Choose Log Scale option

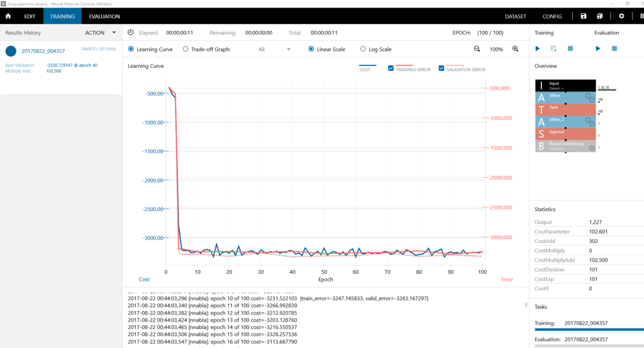tap(363, 49)
